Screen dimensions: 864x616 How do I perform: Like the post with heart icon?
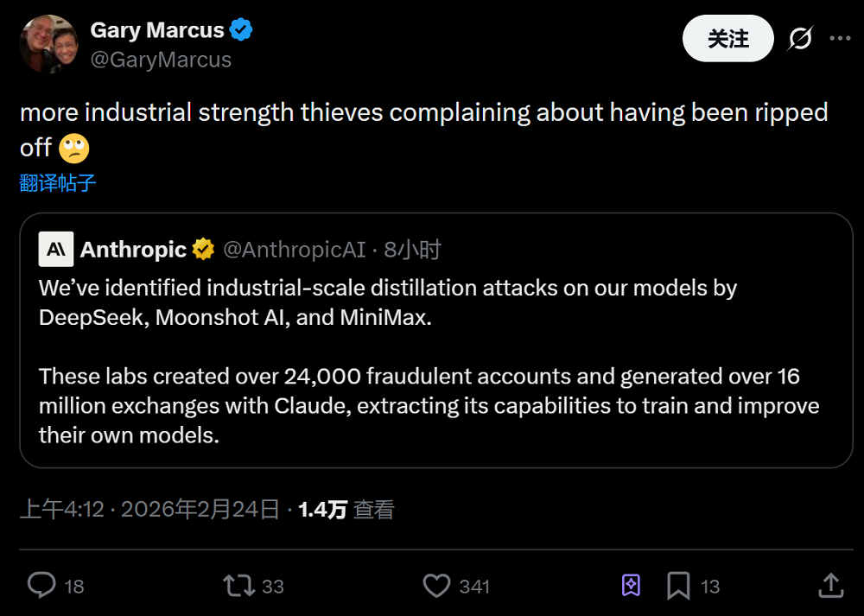(x=436, y=586)
